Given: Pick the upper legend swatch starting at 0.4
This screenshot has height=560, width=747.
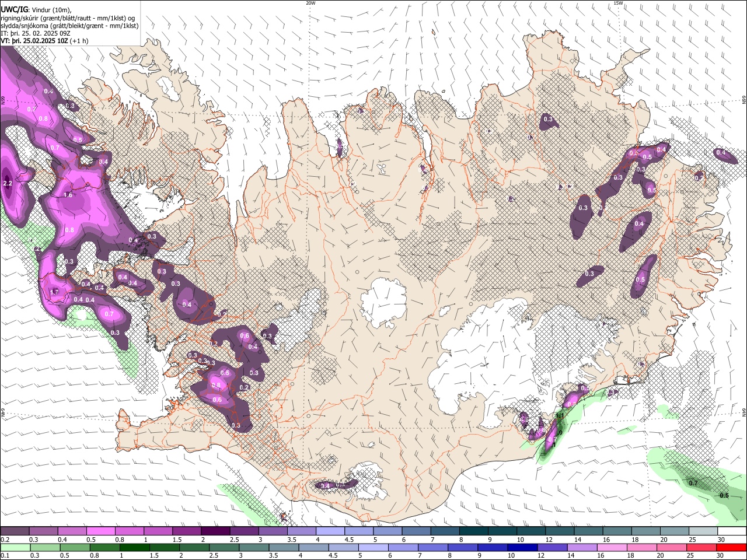Looking at the screenshot, I should [72, 531].
